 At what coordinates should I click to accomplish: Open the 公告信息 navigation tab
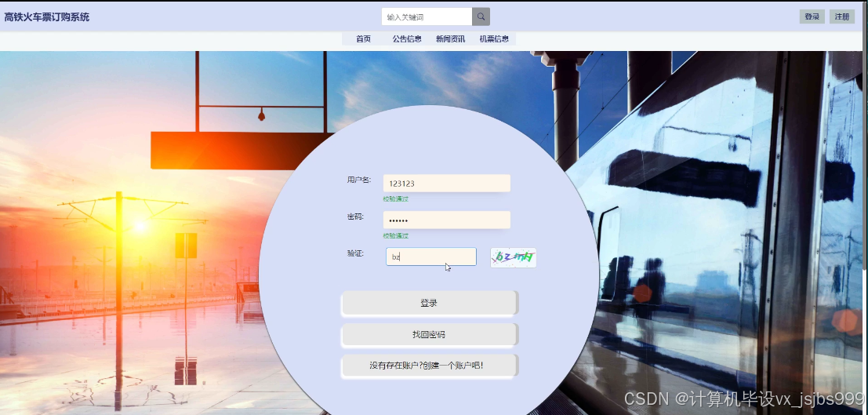407,38
